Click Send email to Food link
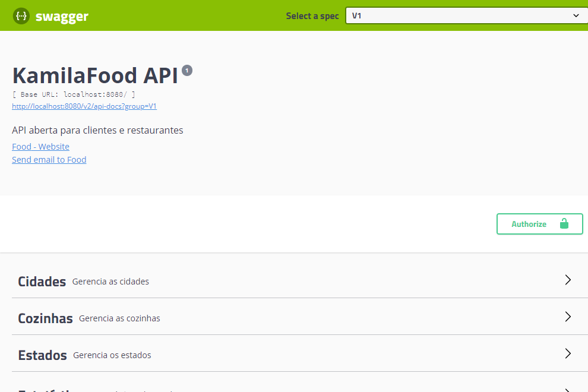This screenshot has height=392, width=588. 49,160
